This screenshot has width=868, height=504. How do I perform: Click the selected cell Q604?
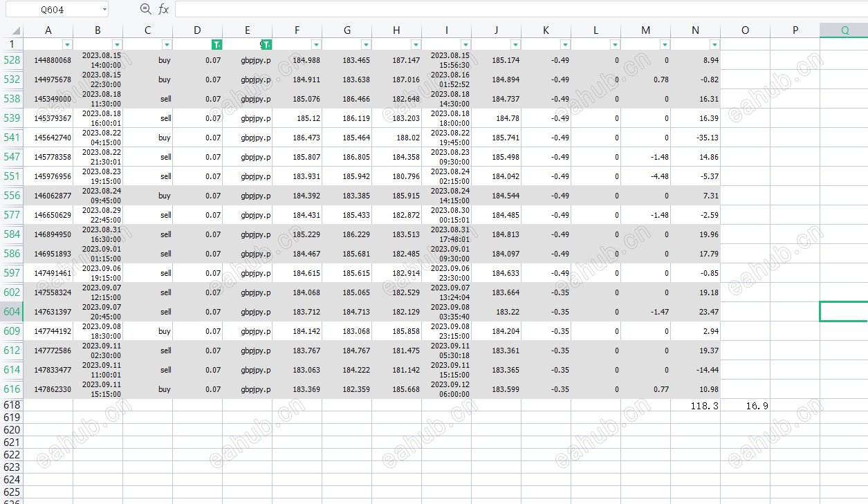click(844, 312)
